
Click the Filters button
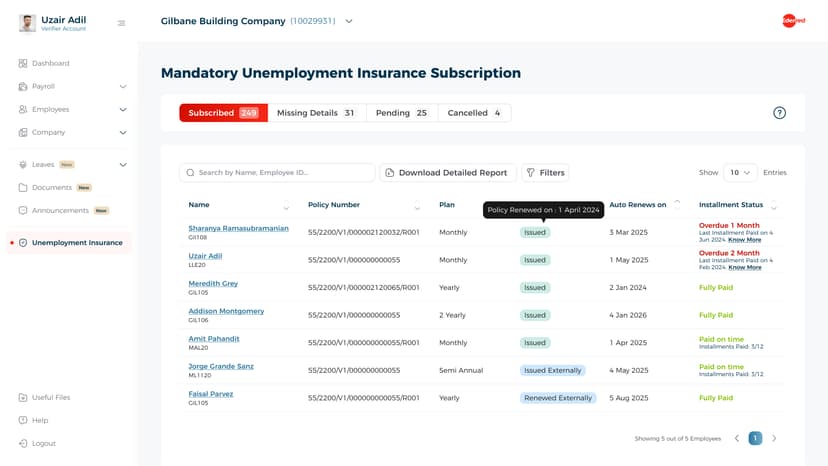[545, 173]
